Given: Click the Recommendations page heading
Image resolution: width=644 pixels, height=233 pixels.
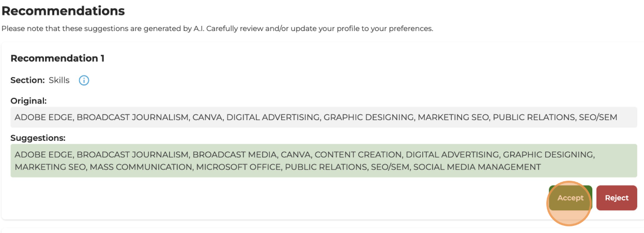Looking at the screenshot, I should coord(63,10).
